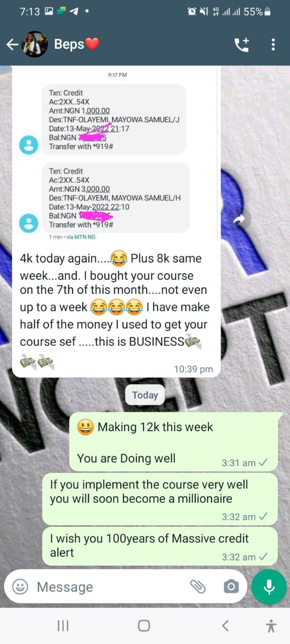Tap the Android navigation back button
This screenshot has width=290, height=644.
click(x=225, y=625)
